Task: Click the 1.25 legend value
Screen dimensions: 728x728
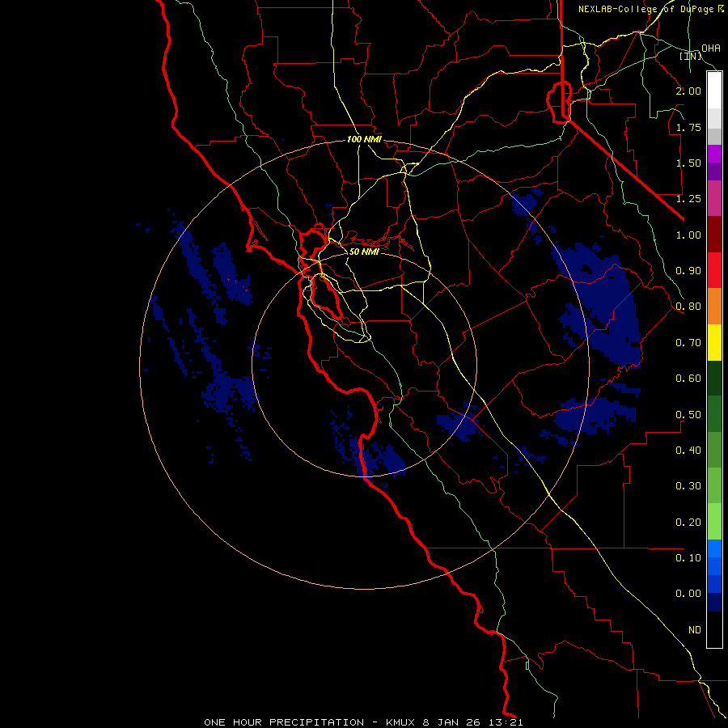Action: [x=688, y=199]
